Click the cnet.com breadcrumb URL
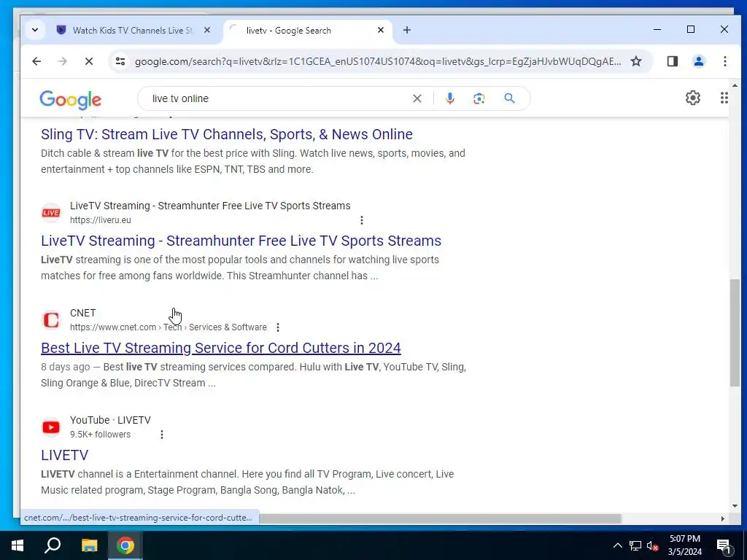The height and width of the screenshot is (560, 747). pos(169,327)
